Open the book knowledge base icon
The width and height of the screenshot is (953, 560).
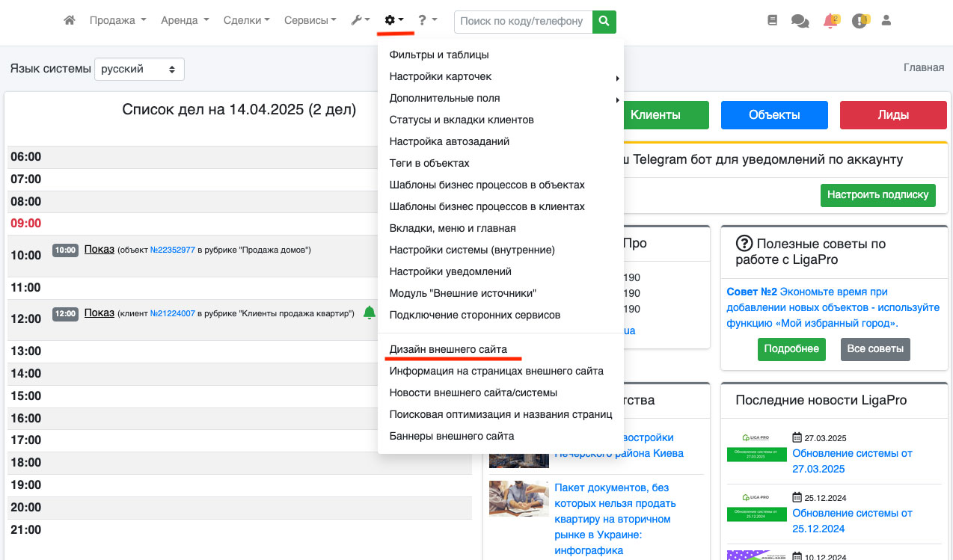[773, 21]
